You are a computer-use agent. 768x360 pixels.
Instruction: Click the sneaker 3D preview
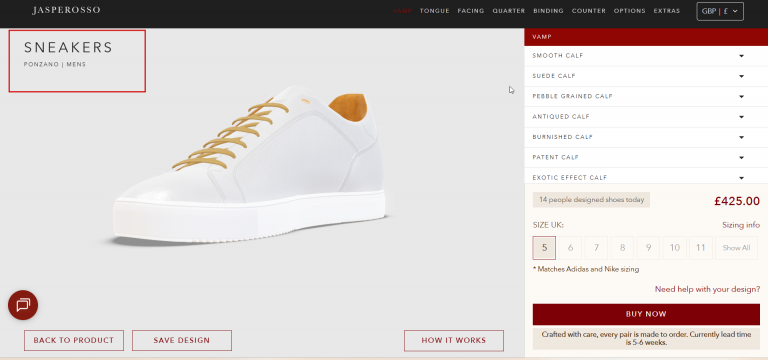[x=250, y=167]
